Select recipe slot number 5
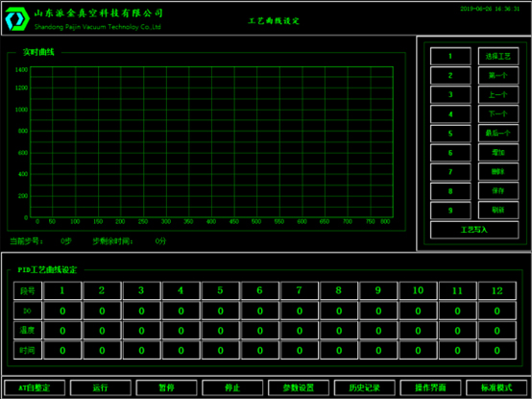 450,134
